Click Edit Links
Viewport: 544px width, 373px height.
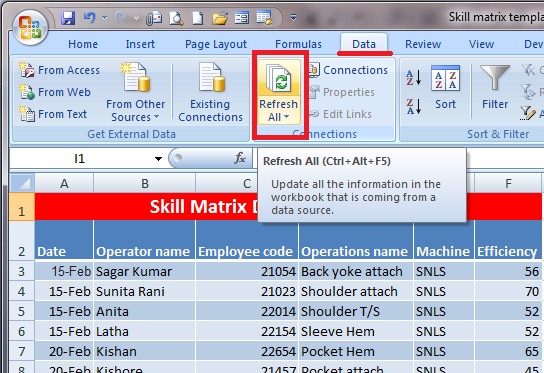tap(340, 114)
